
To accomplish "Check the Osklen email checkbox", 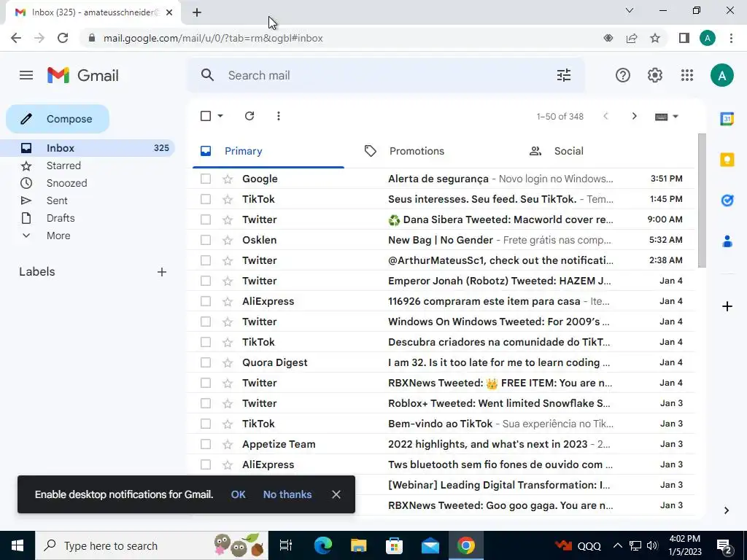I will [206, 240].
